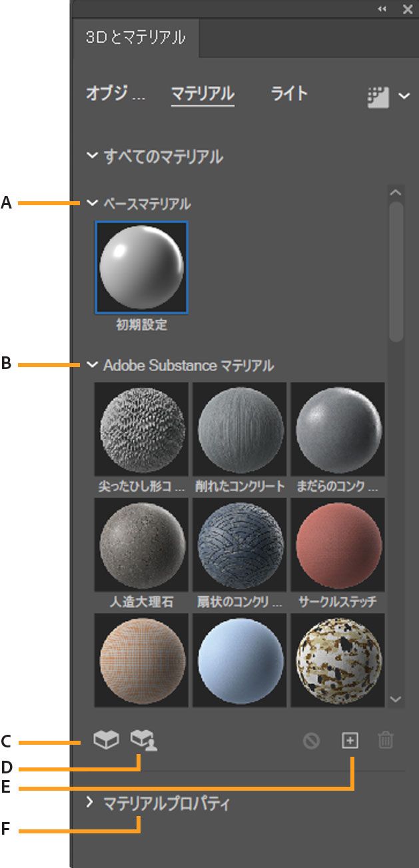Select the サークルステッチ material

pos(338,544)
